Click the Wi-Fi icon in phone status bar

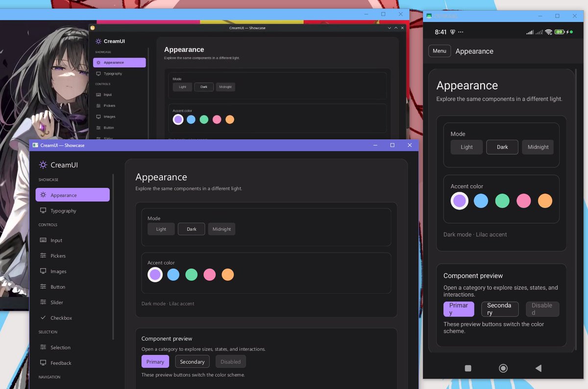pyautogui.click(x=548, y=32)
